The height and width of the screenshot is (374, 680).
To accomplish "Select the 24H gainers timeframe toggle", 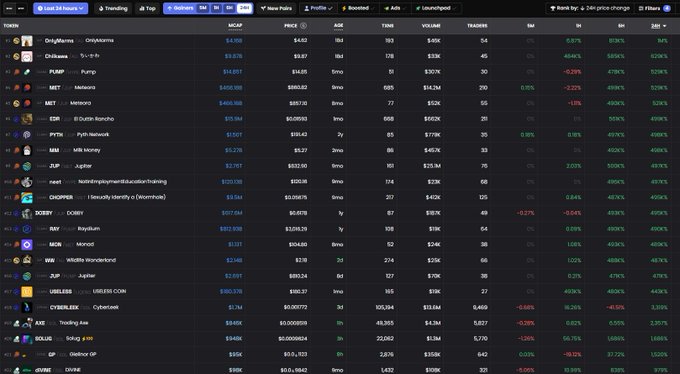I will click(244, 8).
